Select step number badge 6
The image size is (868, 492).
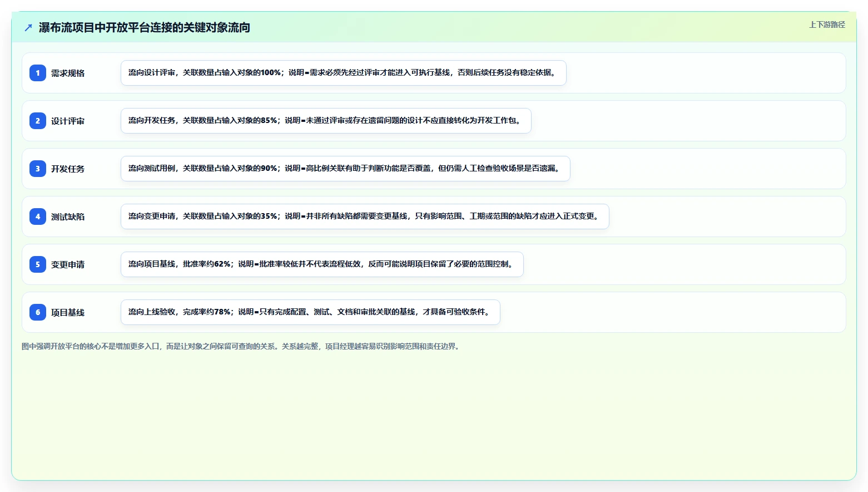(x=38, y=312)
